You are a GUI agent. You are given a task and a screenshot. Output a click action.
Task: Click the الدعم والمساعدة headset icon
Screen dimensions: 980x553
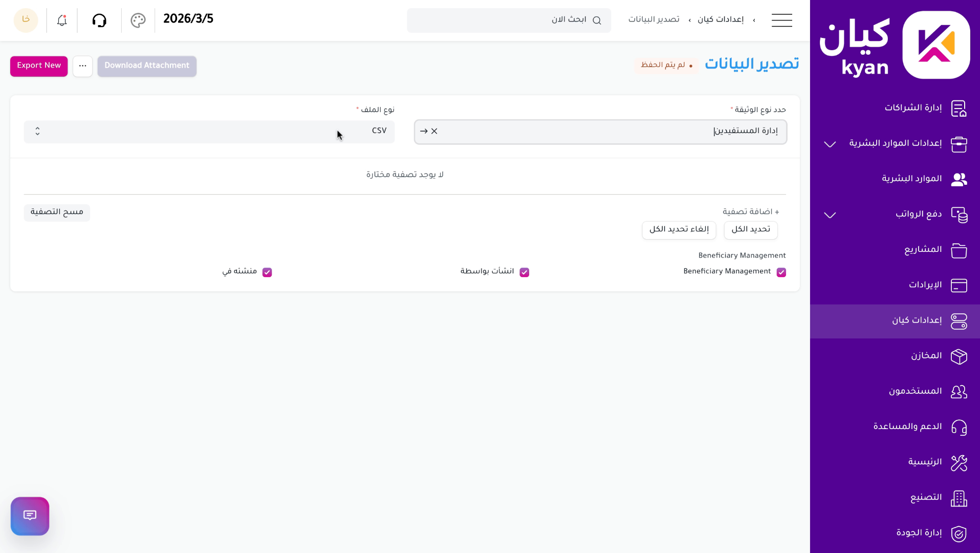coord(959,427)
